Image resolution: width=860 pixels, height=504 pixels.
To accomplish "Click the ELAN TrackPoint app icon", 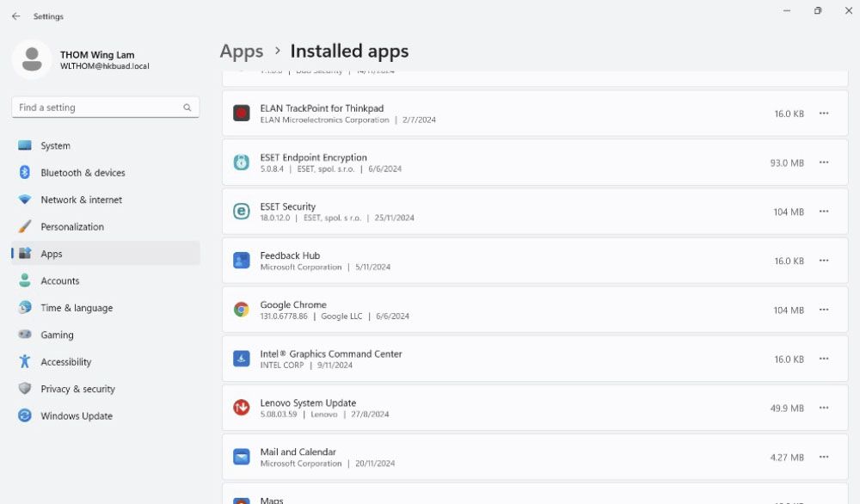I will coord(242,114).
